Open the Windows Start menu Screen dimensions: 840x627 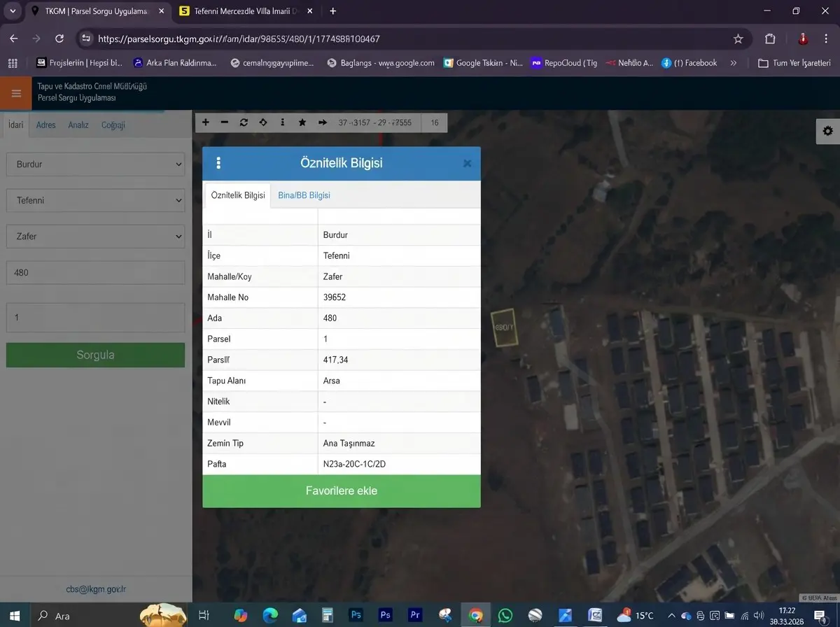pyautogui.click(x=14, y=616)
